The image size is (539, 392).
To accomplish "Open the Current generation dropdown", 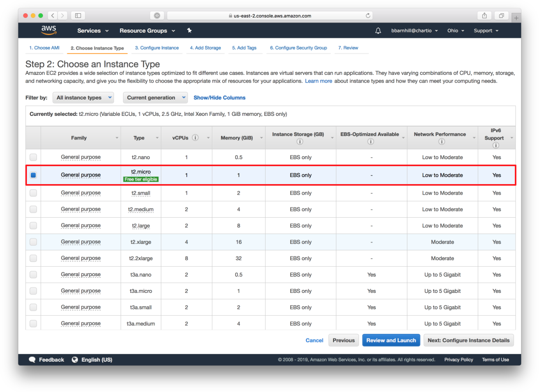I will pyautogui.click(x=155, y=98).
